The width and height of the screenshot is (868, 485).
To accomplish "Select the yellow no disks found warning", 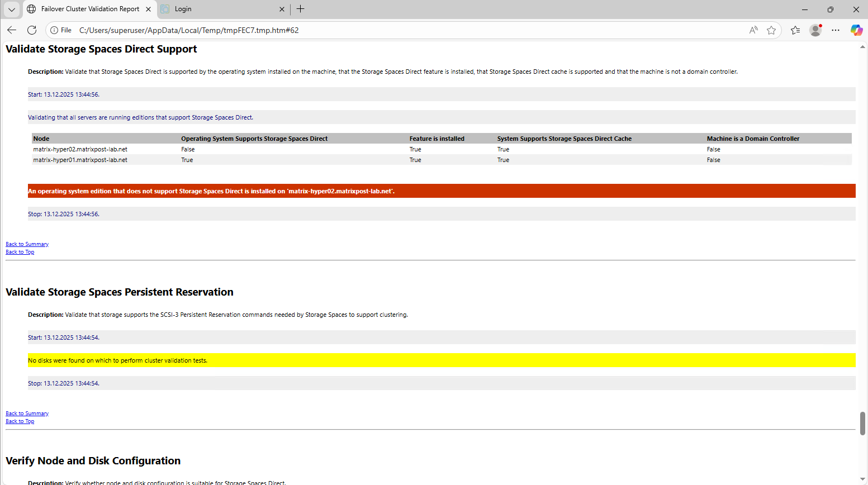I will click(442, 360).
